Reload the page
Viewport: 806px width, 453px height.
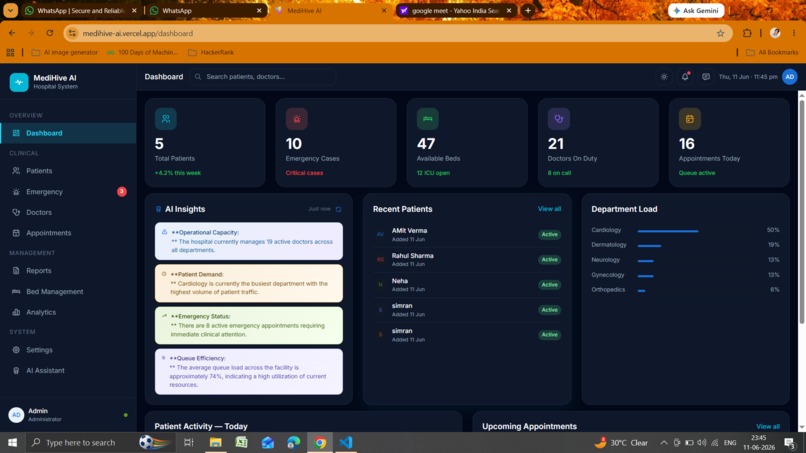49,33
